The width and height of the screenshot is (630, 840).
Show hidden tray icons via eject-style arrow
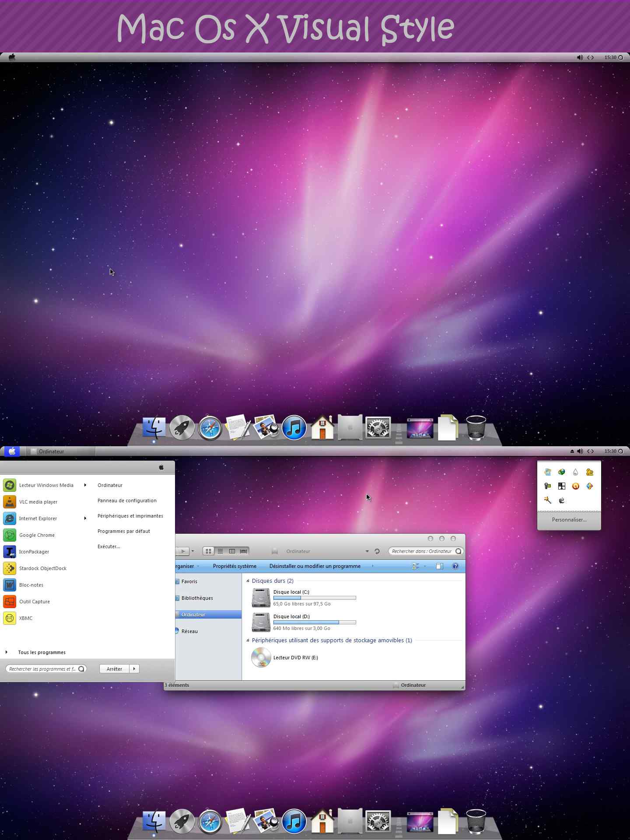click(x=572, y=451)
